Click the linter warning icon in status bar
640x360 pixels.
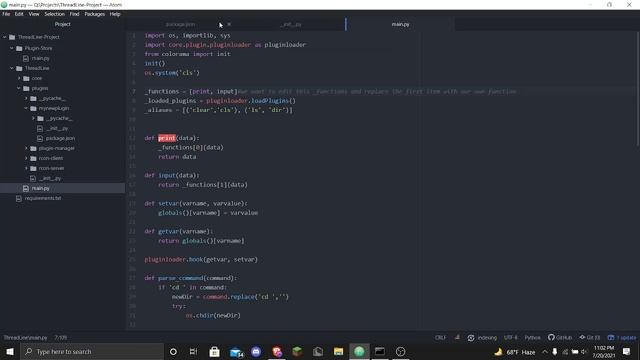click(458, 338)
